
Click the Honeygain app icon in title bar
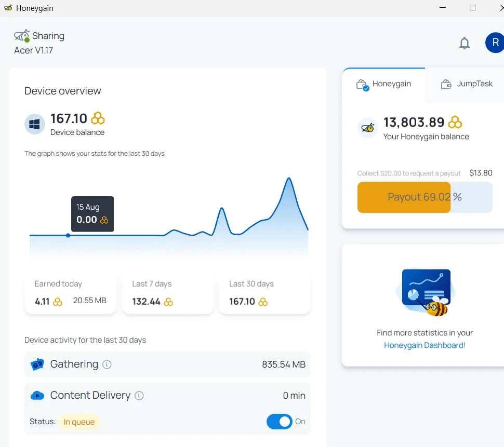(x=8, y=8)
